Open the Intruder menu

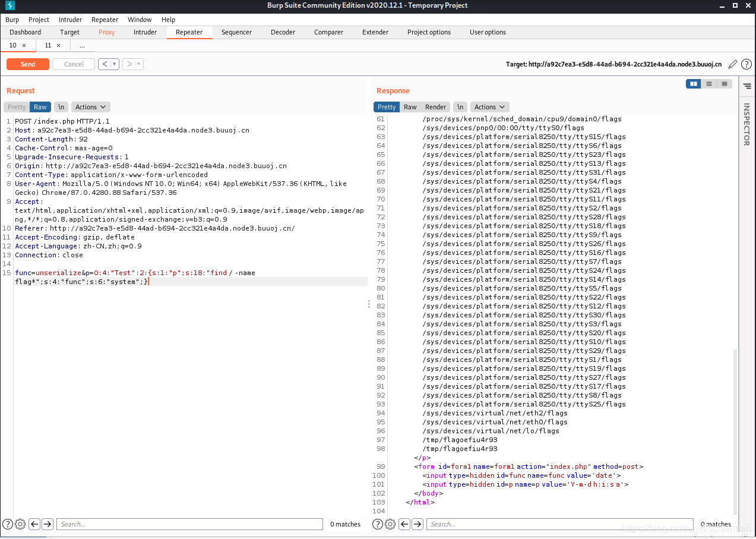(70, 20)
